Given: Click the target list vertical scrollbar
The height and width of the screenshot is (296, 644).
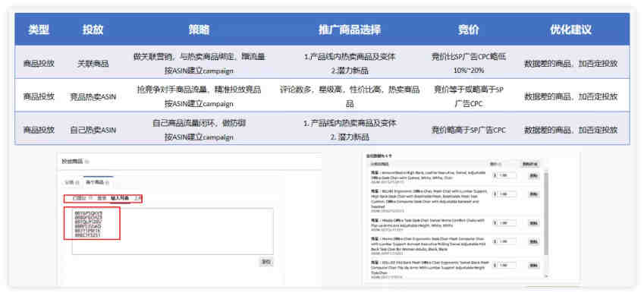Looking at the screenshot, I should (546, 214).
